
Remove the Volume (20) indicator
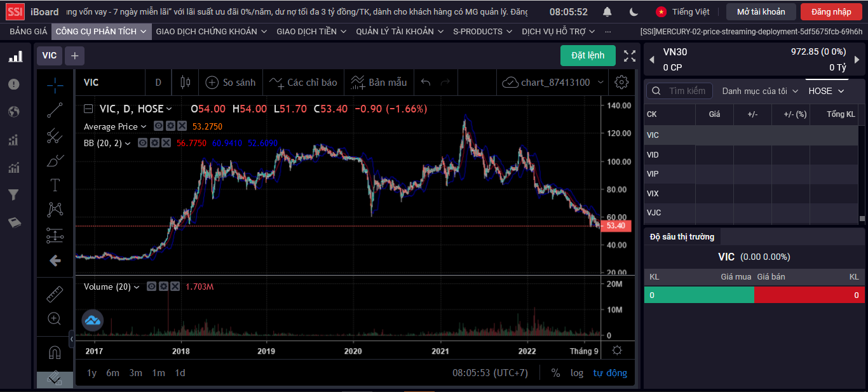(175, 287)
